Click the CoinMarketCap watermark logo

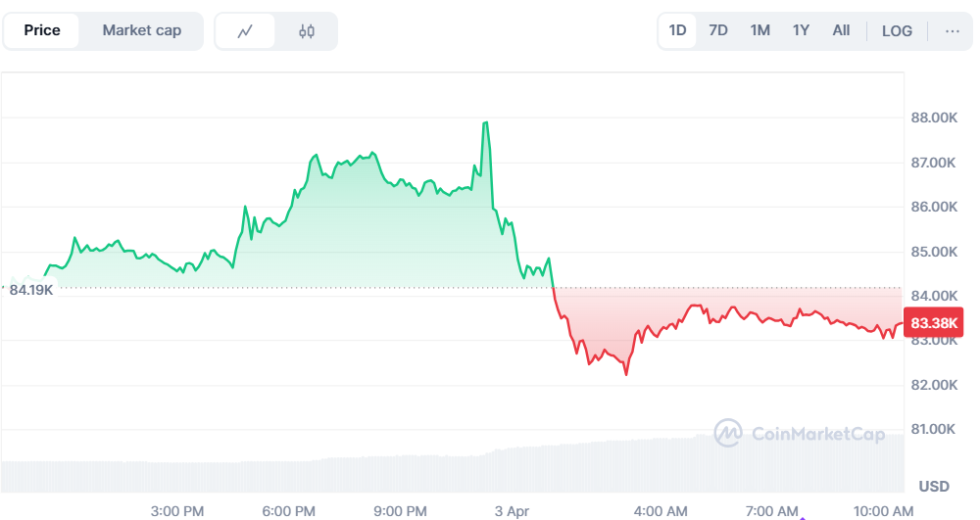pyautogui.click(x=799, y=433)
